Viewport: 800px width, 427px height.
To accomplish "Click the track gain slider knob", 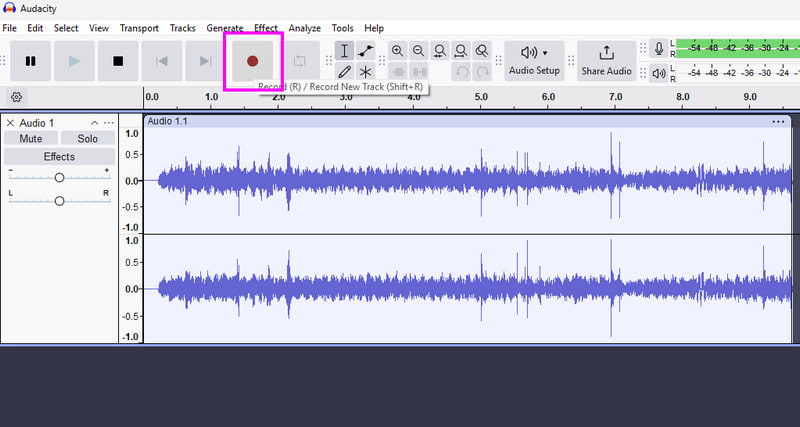I will pos(59,178).
